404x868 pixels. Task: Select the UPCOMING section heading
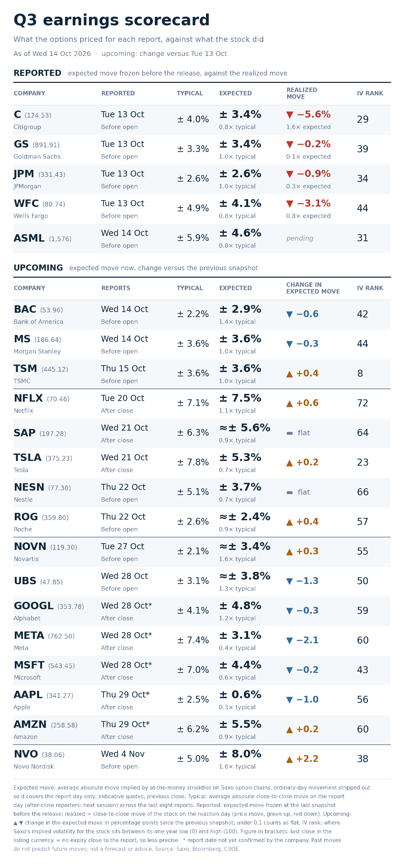coord(38,268)
